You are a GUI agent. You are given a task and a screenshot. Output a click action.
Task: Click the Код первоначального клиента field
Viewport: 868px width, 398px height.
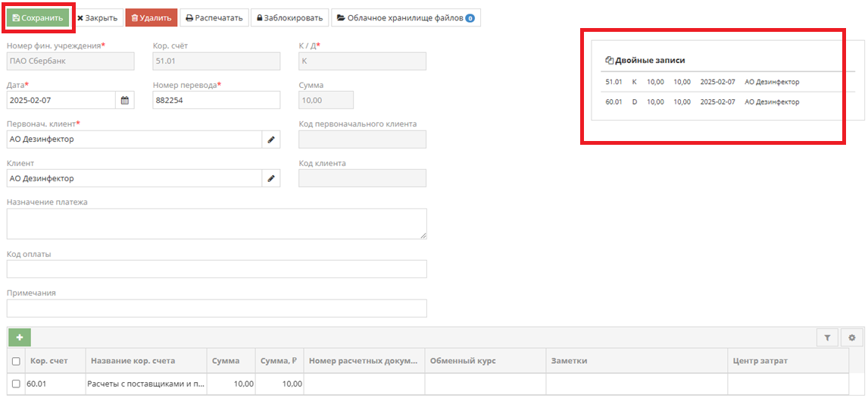coord(362,139)
